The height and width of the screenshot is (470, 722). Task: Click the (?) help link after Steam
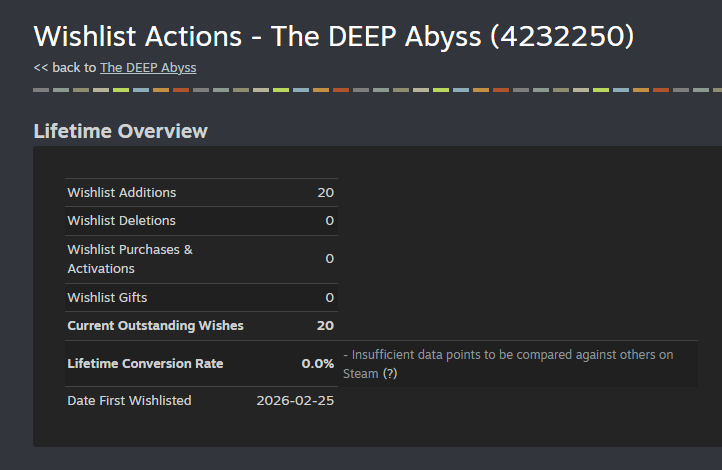[390, 373]
